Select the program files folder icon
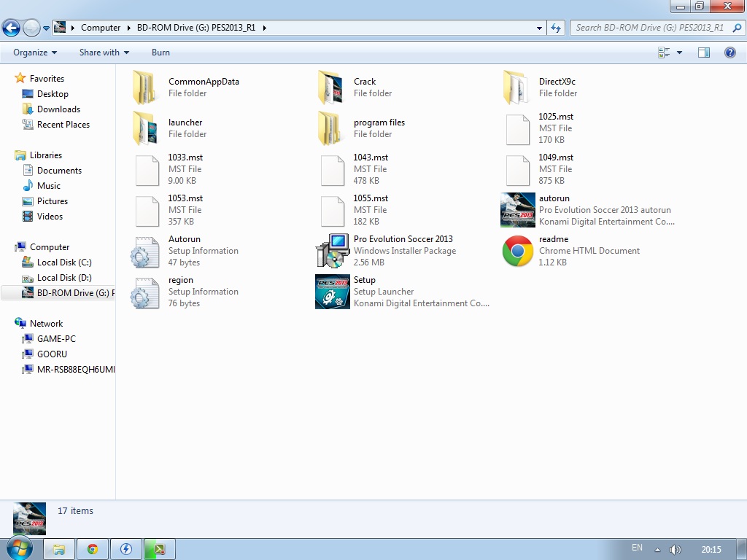Viewport: 747px width, 560px height. click(x=330, y=128)
